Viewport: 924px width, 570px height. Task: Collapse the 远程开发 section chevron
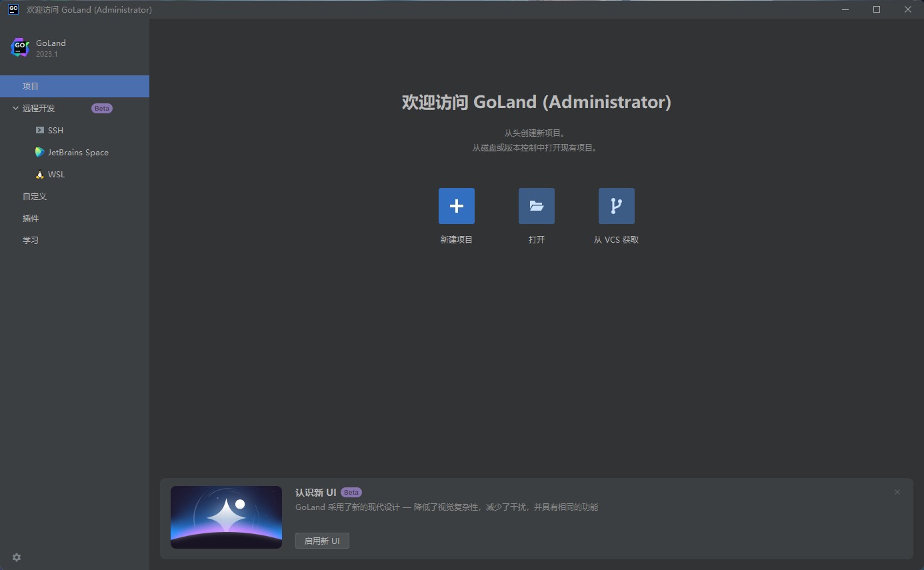point(15,108)
